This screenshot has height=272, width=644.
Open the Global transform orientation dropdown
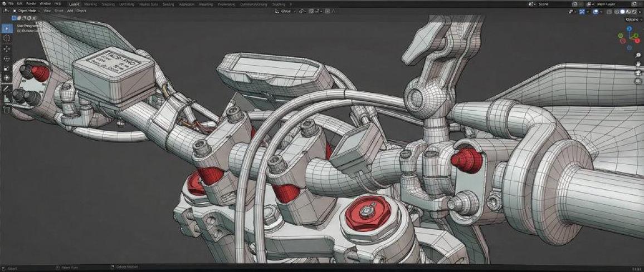[285, 11]
